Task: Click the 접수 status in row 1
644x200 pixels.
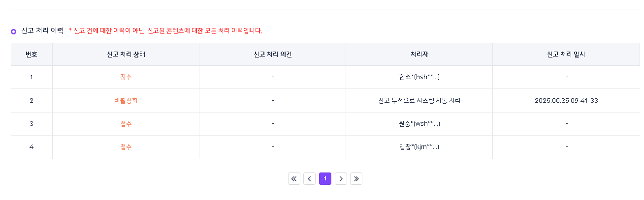Action: 126,77
